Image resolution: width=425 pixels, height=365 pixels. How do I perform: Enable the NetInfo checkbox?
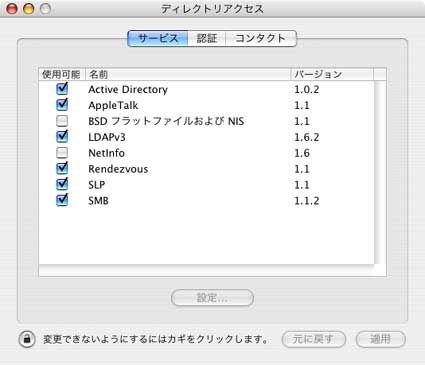point(62,153)
